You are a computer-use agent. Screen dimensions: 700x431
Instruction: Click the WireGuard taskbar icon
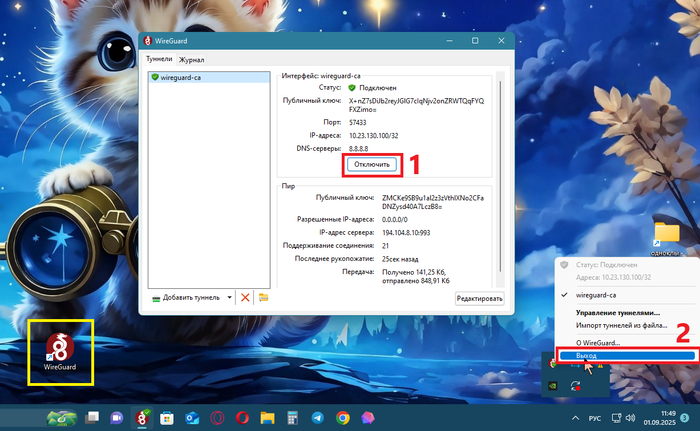point(142,418)
